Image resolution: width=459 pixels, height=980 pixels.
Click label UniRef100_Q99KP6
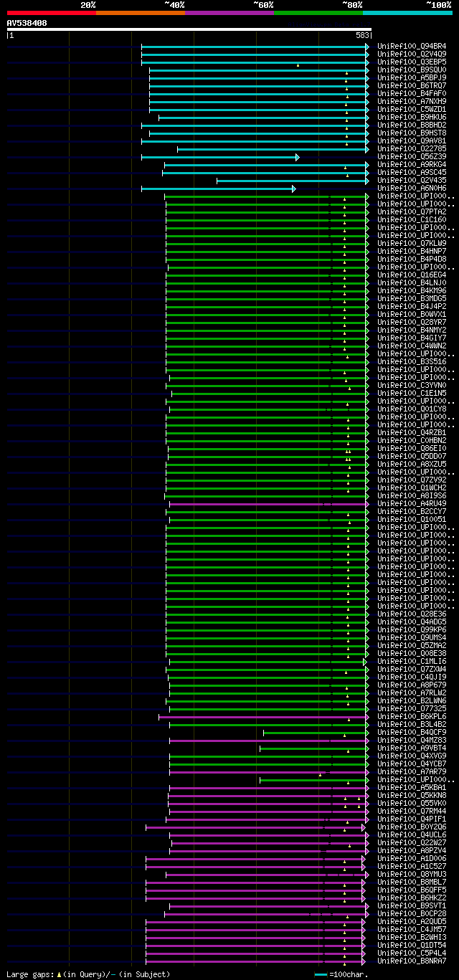[412, 630]
